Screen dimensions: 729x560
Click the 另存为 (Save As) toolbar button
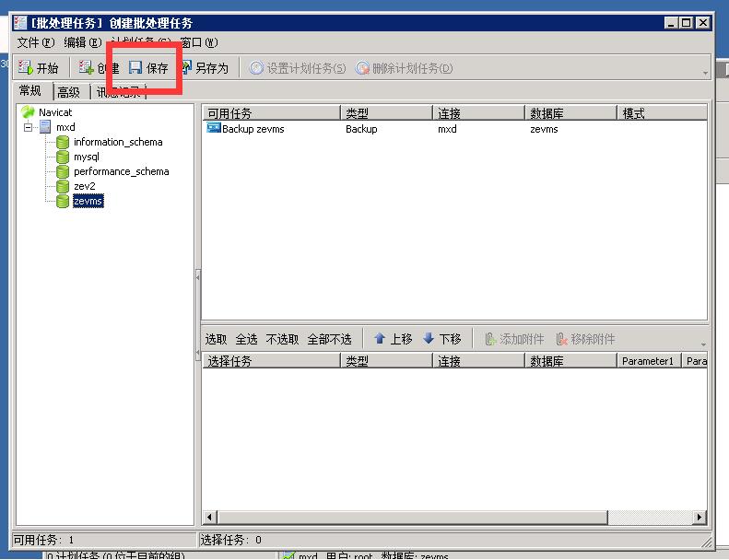click(x=205, y=68)
